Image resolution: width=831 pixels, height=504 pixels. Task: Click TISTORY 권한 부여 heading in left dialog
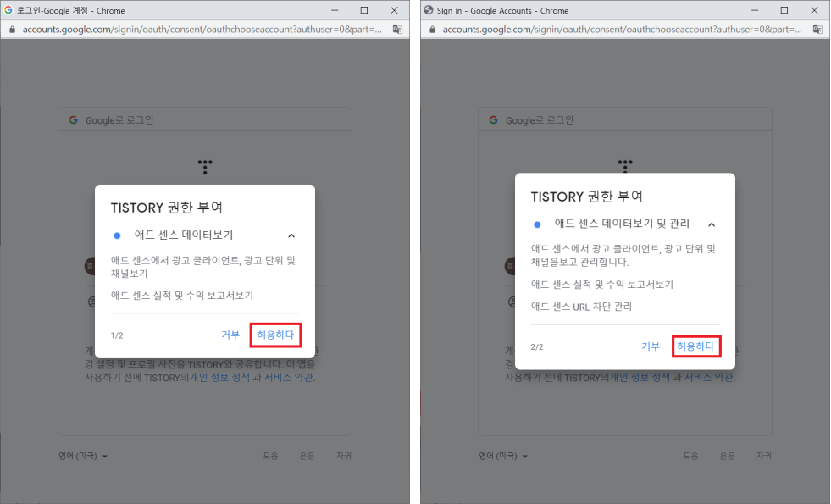click(x=167, y=208)
